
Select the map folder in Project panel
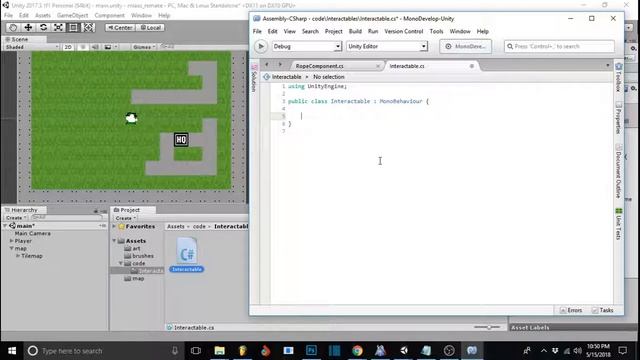coord(138,278)
